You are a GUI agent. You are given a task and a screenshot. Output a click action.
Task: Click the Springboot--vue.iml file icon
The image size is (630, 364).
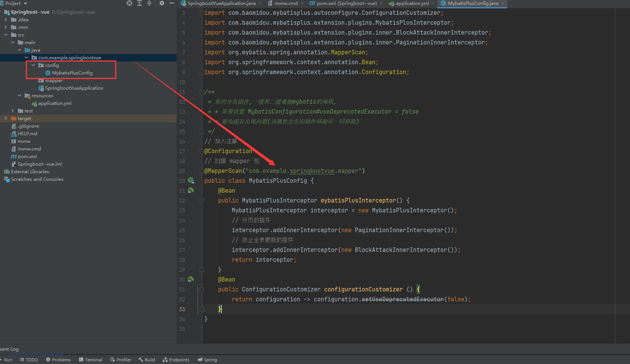point(14,164)
